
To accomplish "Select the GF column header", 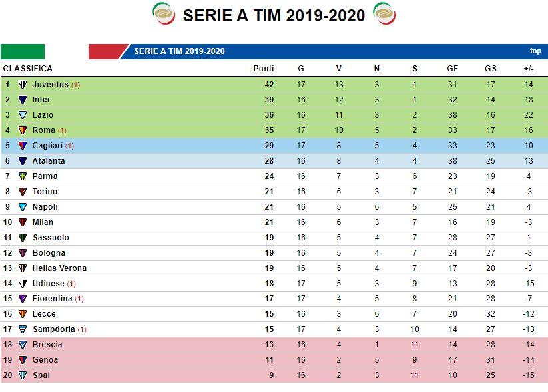I will point(453,69).
